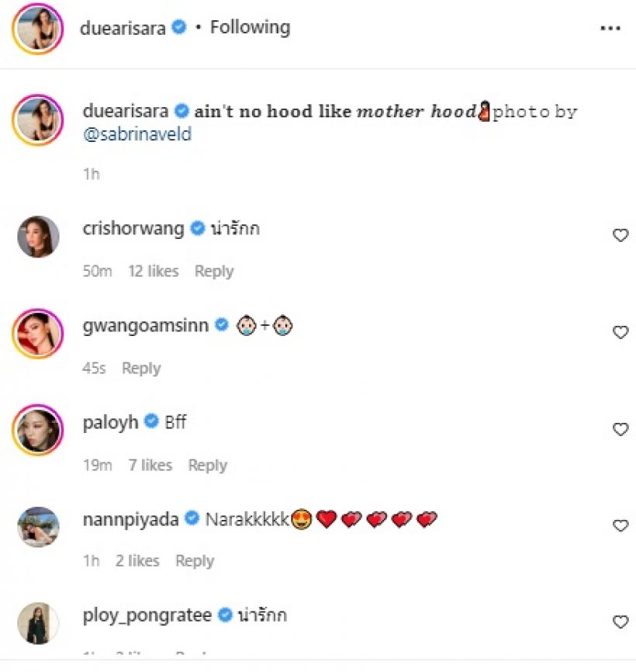
Task: Reply to crishorwang's comment
Action: point(214,271)
